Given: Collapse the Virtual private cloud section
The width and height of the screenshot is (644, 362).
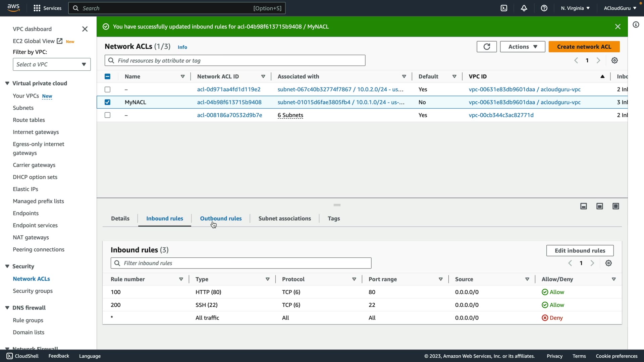Looking at the screenshot, I should click(7, 83).
